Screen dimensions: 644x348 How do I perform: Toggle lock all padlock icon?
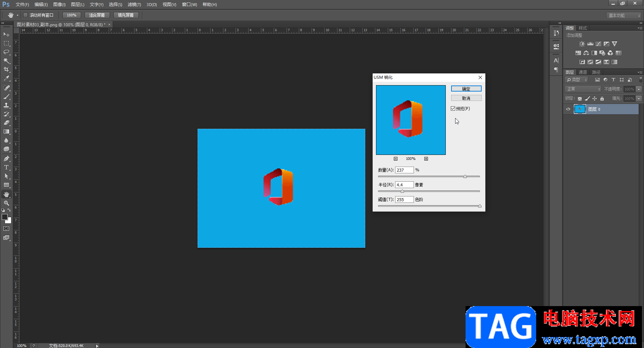point(602,99)
